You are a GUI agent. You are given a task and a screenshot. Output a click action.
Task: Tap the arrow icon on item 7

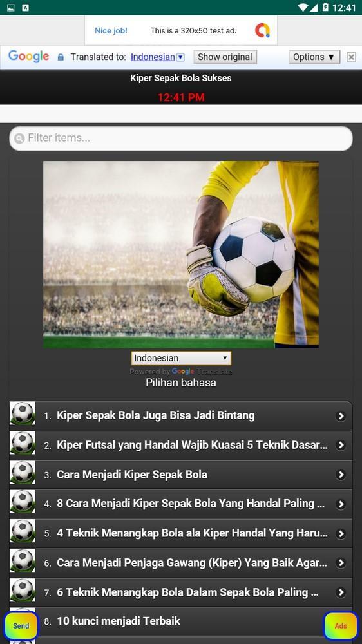pyautogui.click(x=340, y=592)
